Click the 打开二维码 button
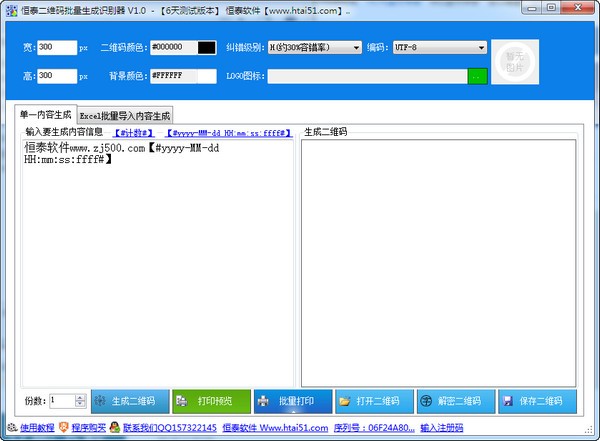The width and height of the screenshot is (600, 441). [x=375, y=401]
